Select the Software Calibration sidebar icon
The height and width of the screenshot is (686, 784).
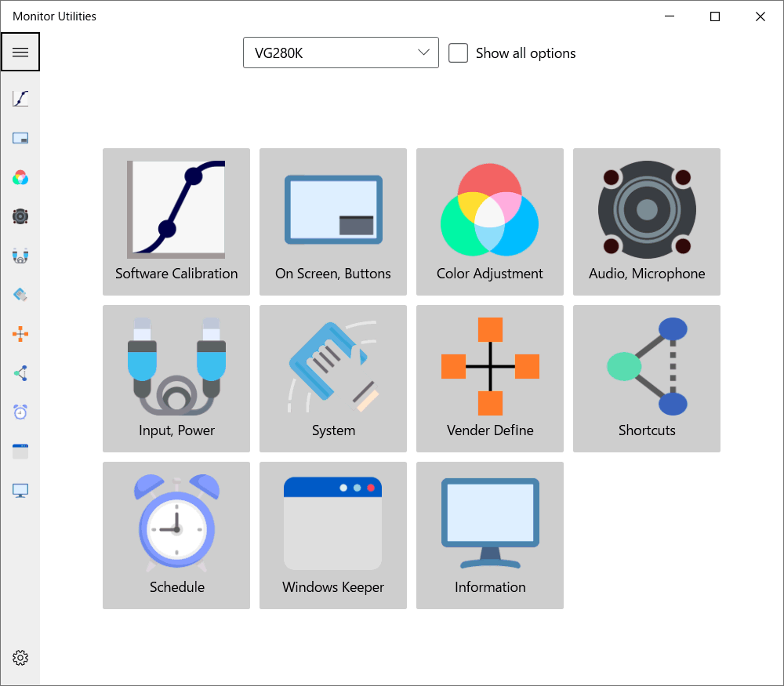[20, 98]
